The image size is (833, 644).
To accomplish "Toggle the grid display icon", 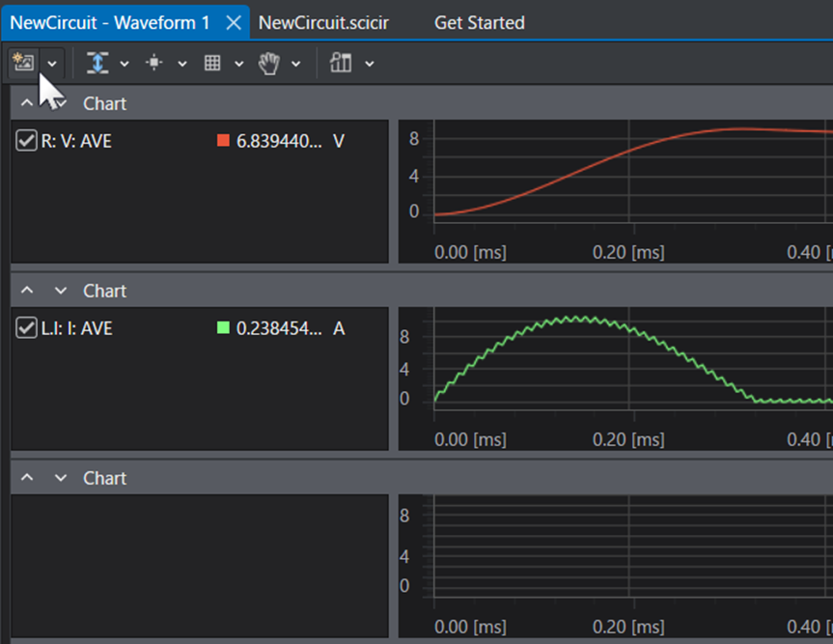I will [212, 63].
